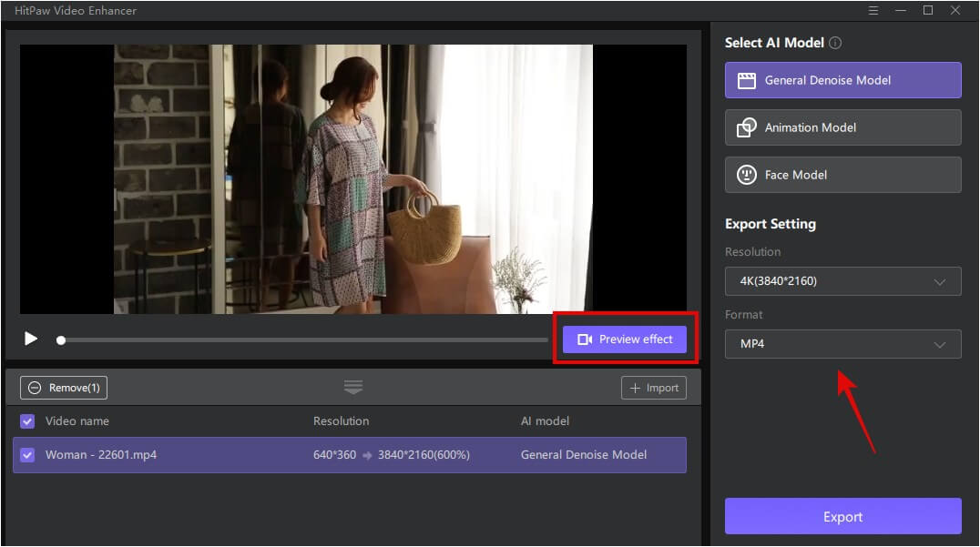Viewport: 980px width, 547px height.
Task: Click the Preview effect button
Action: pos(625,339)
